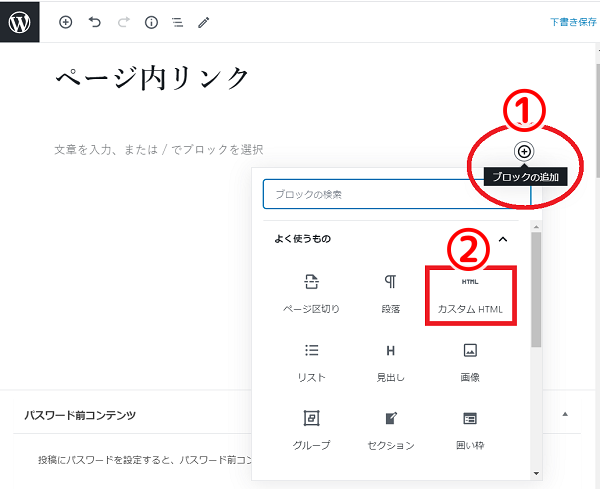This screenshot has width=600, height=489.
Task: Click the block list scroll-down arrow
Action: (536, 473)
